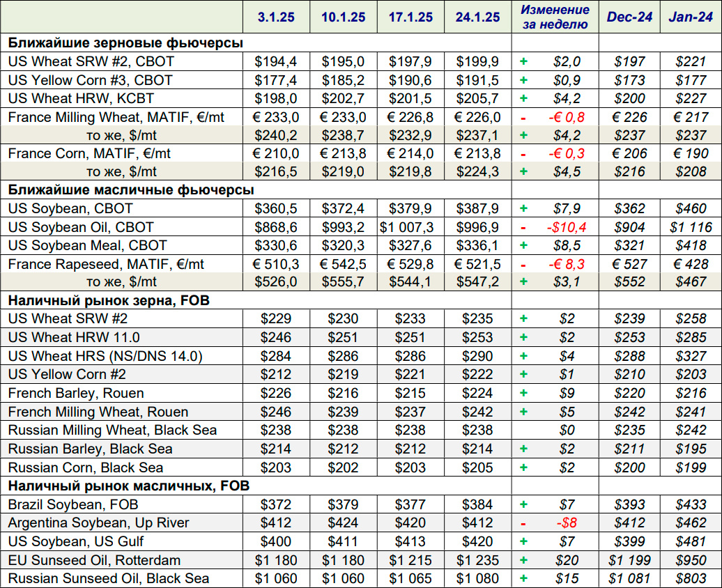Click the $433 Brazil soybean Jan-24 cell
The width and height of the screenshot is (722, 588).
click(691, 504)
